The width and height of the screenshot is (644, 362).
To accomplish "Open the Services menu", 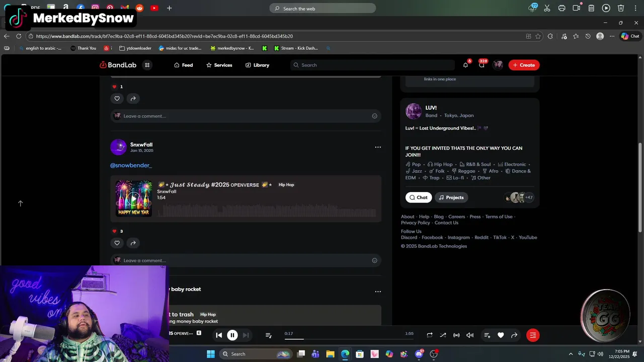I will (219, 65).
